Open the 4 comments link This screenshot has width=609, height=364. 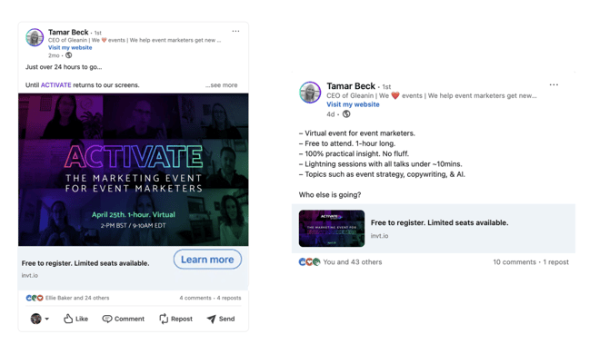coord(195,298)
